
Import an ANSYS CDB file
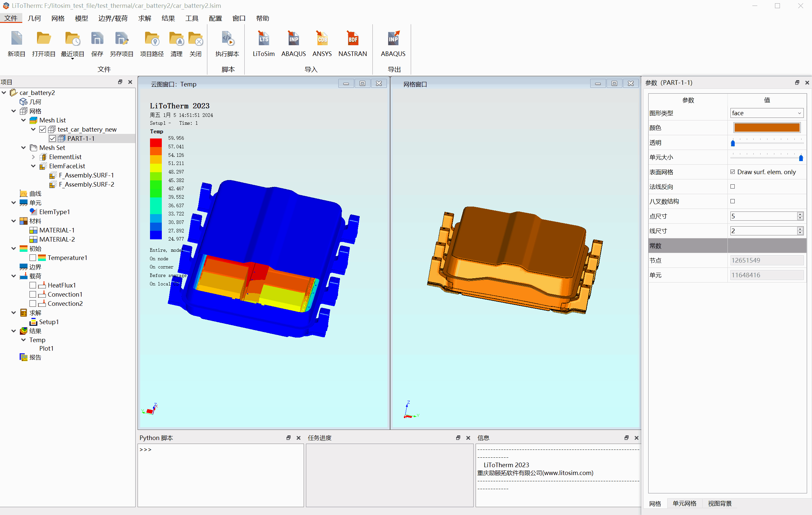click(x=322, y=39)
